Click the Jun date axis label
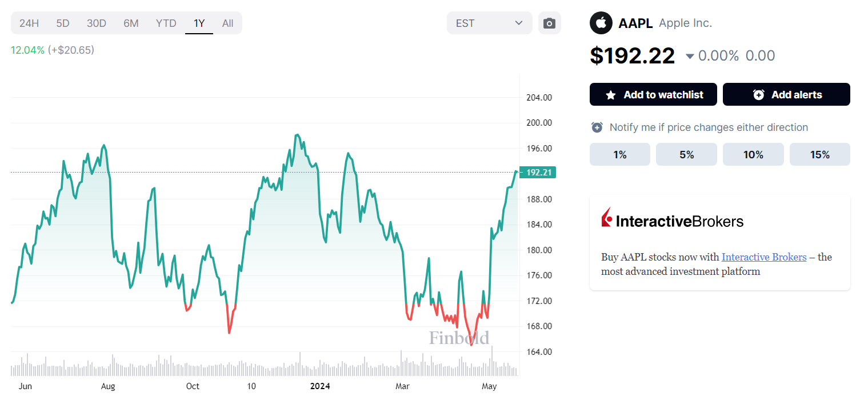 pos(25,386)
